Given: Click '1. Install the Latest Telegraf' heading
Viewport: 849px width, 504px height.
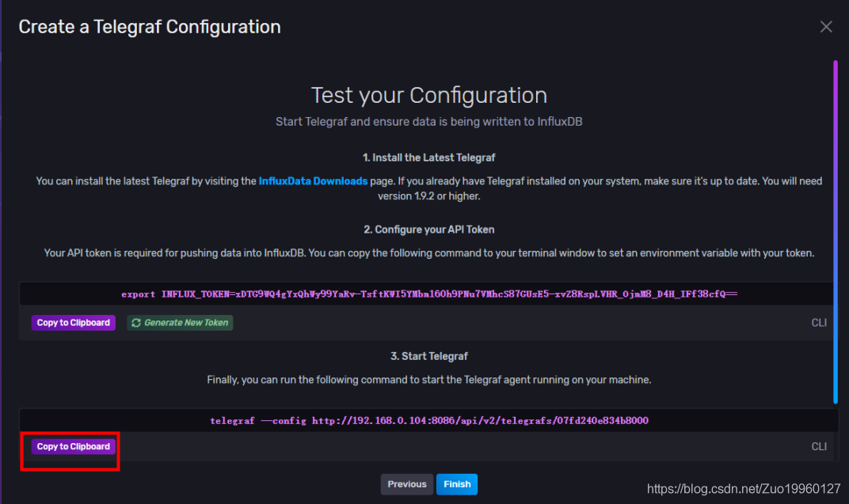Looking at the screenshot, I should pos(428,158).
